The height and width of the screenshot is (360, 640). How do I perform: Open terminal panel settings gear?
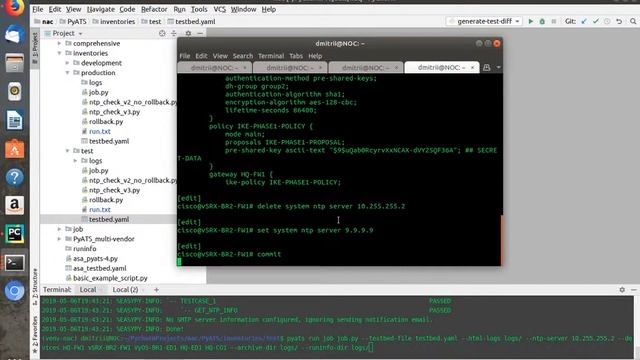pos(622,289)
